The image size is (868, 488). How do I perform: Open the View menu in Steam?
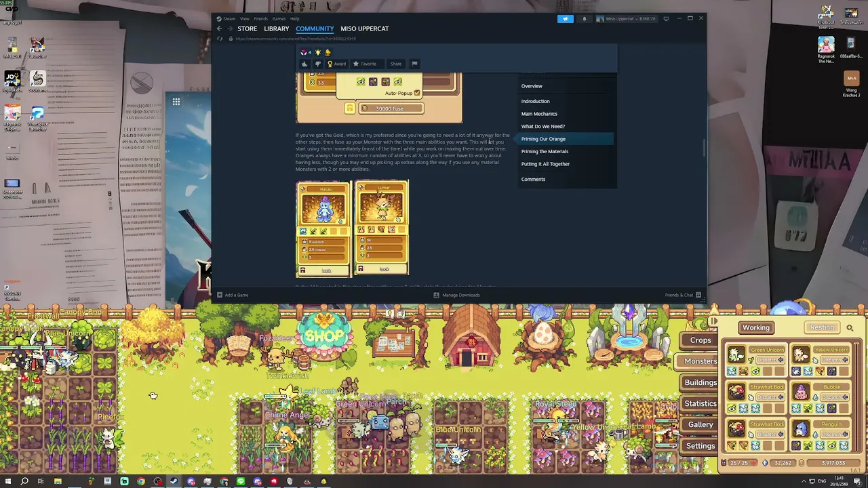click(244, 18)
